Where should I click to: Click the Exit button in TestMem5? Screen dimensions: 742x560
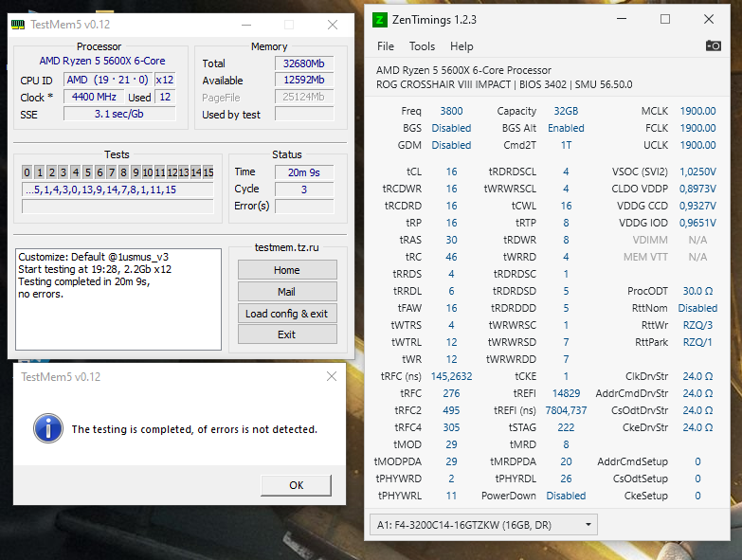click(287, 334)
